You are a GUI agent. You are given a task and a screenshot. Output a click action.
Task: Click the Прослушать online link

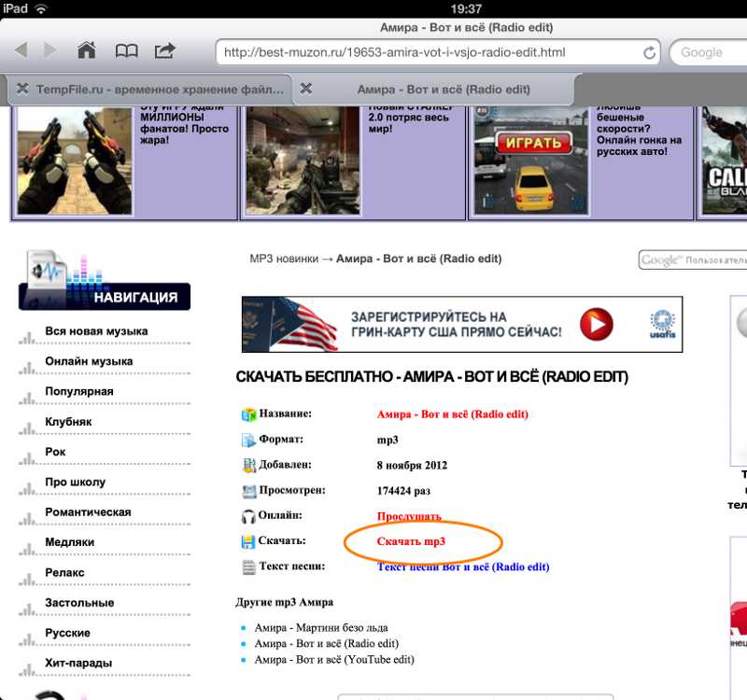(409, 516)
